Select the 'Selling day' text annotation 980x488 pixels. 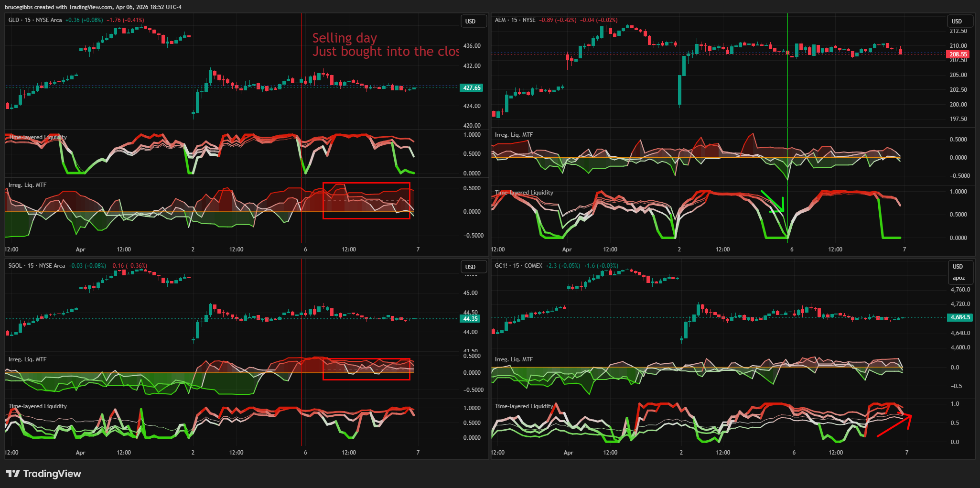coord(344,38)
